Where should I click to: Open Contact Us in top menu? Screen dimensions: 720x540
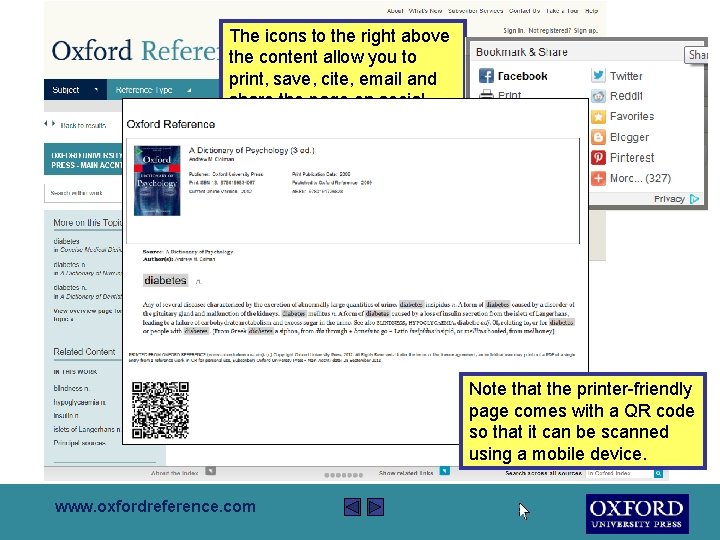[x=524, y=11]
